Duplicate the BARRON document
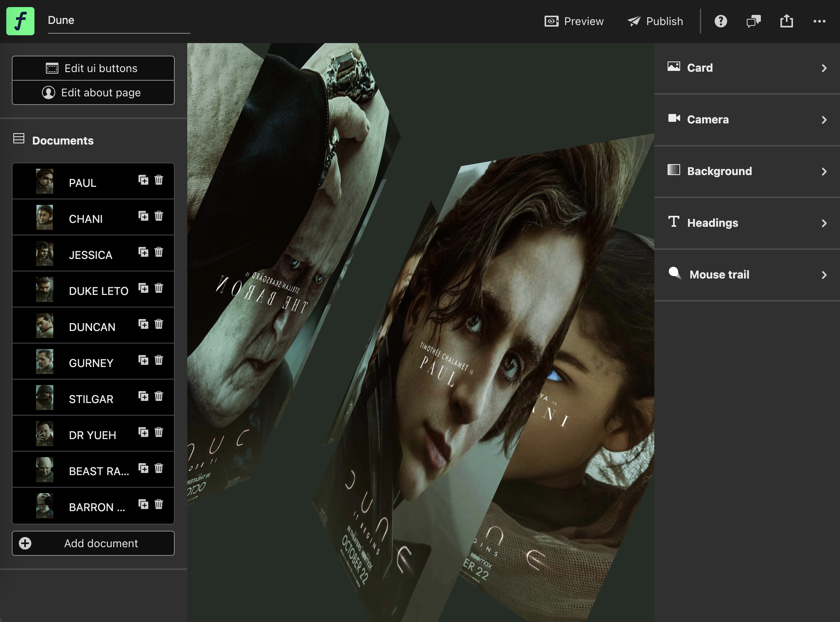The height and width of the screenshot is (622, 840). click(x=143, y=504)
